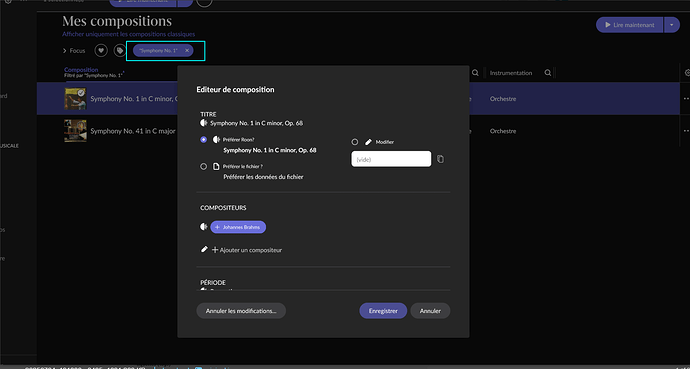Click the empty title input field
The width and height of the screenshot is (690, 369).
(x=391, y=159)
